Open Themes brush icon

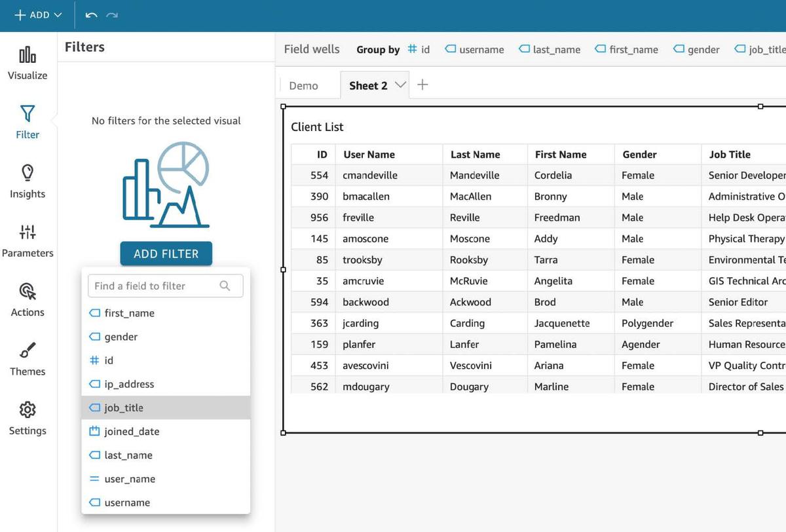[x=28, y=351]
